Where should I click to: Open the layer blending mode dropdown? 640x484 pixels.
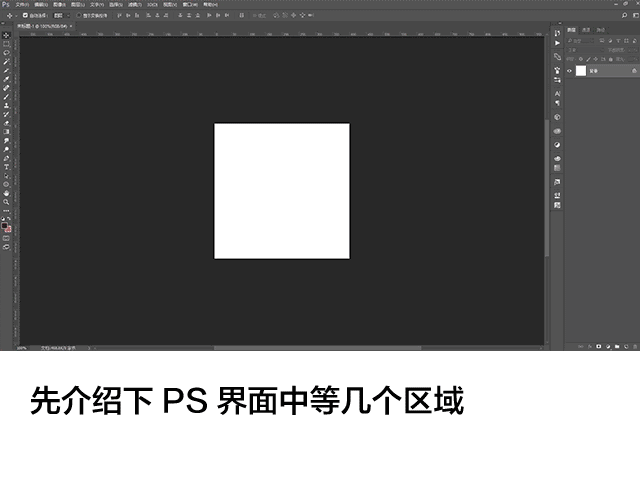(x=585, y=48)
